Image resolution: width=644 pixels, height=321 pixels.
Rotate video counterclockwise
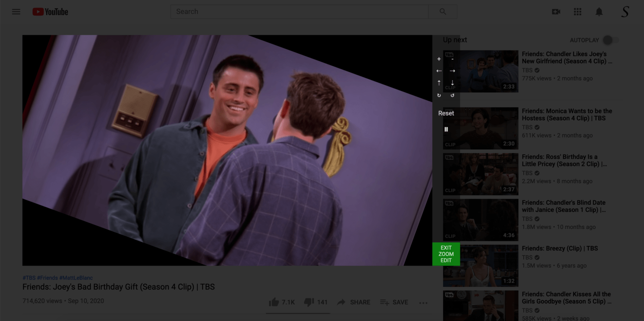(452, 95)
